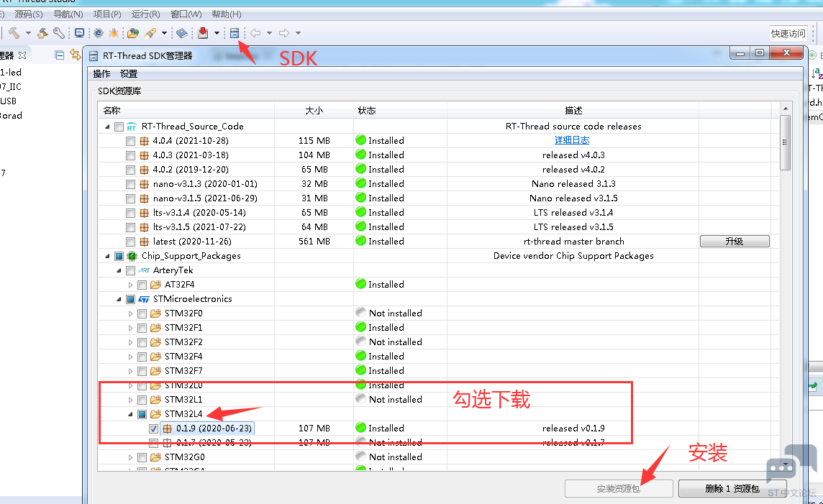Click the SDK list vertical scrollbar thumb
This screenshot has height=504, width=823.
[x=785, y=142]
